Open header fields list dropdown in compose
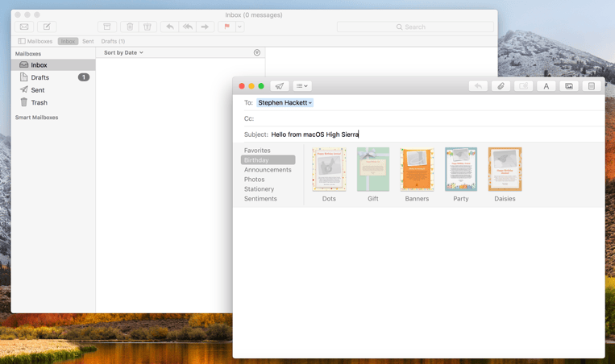This screenshot has width=615, height=364. [x=302, y=86]
